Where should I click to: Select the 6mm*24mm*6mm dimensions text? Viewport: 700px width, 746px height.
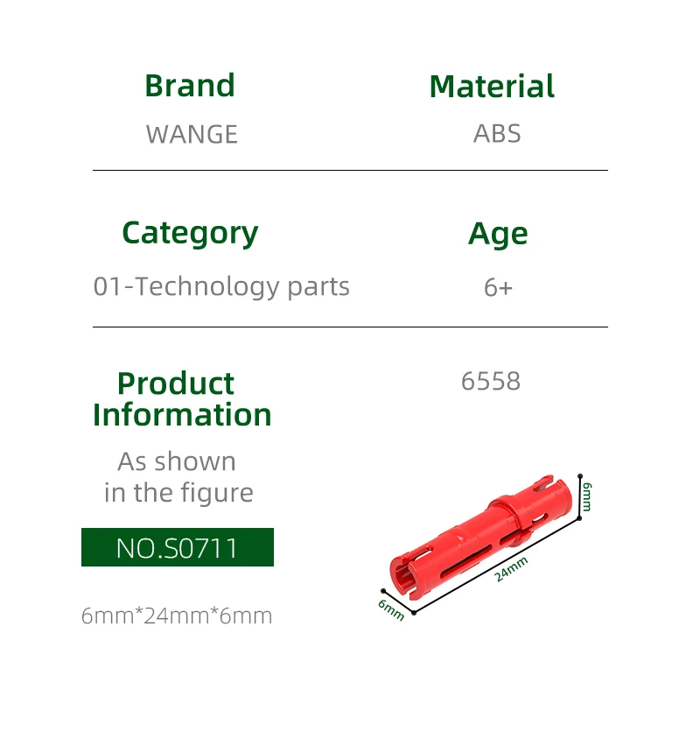tap(177, 616)
